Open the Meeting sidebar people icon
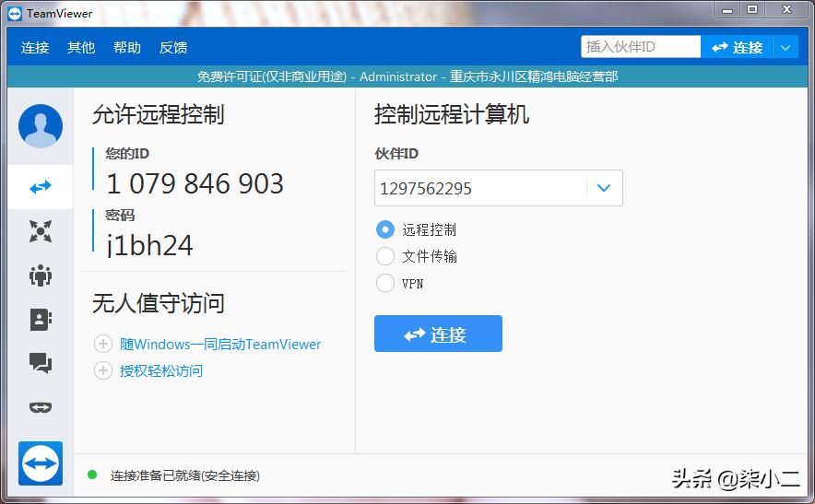The image size is (815, 504). point(41,275)
